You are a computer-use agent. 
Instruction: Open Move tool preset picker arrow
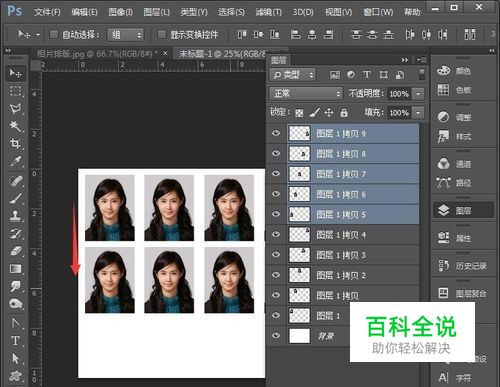(x=38, y=34)
